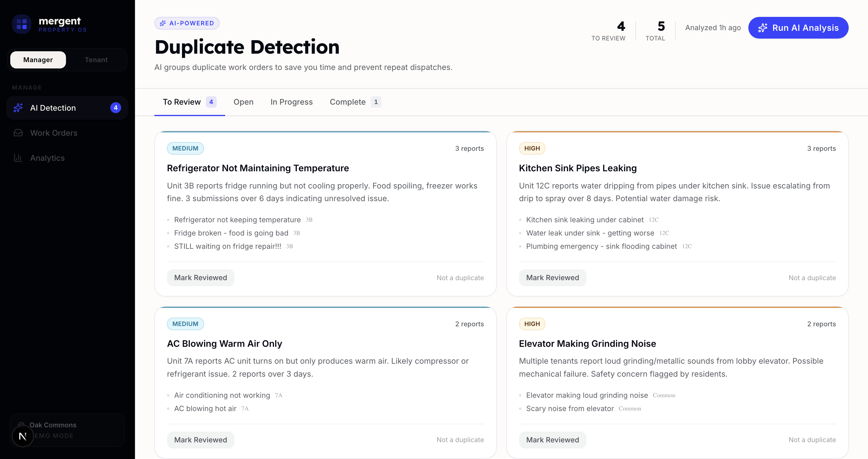Screen dimensions: 868x459
Task: Click the AI Detection count badge 4
Action: 115,108
